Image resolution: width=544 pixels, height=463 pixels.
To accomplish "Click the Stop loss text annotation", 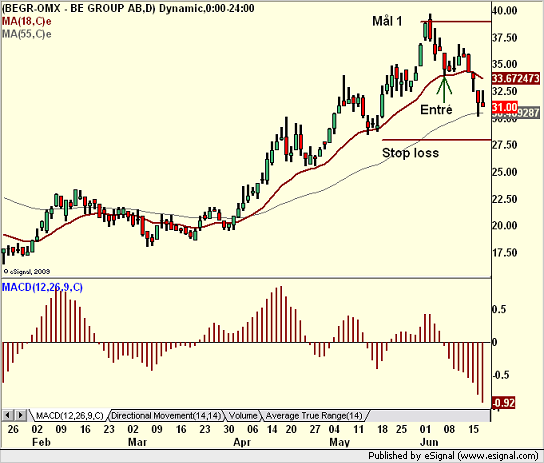I will [x=410, y=153].
